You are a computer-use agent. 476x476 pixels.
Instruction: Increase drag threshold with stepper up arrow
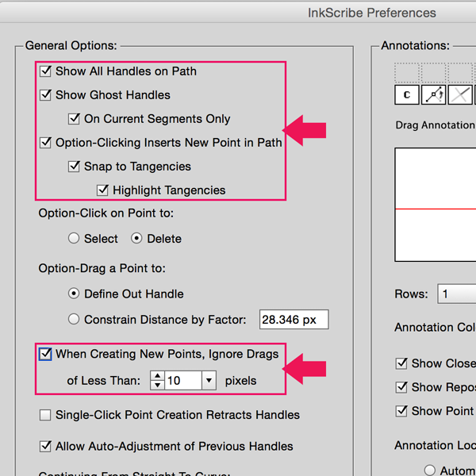157,376
